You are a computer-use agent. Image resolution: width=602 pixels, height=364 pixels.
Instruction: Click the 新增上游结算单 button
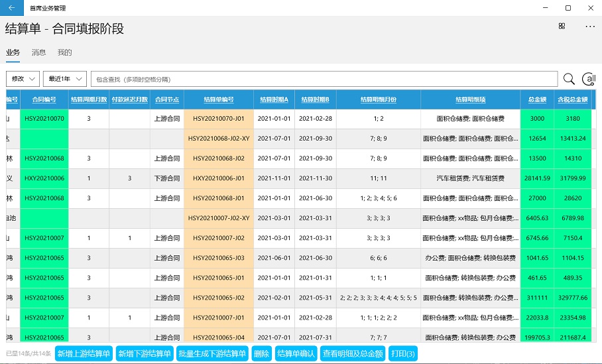click(x=84, y=353)
